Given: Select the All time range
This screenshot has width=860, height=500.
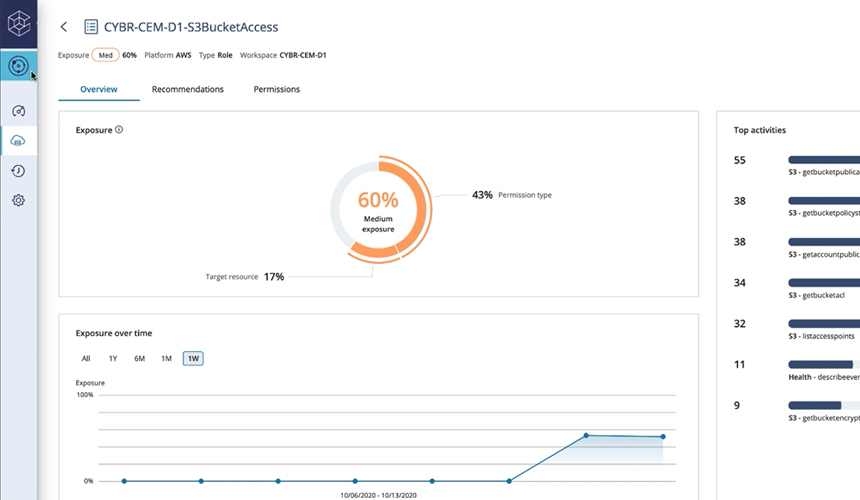Looking at the screenshot, I should [86, 359].
